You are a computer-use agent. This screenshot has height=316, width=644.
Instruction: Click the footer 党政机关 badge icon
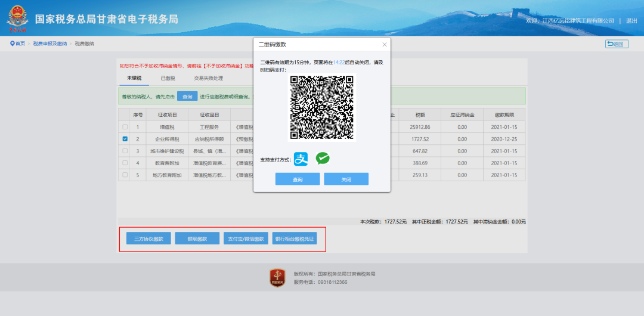point(278,278)
